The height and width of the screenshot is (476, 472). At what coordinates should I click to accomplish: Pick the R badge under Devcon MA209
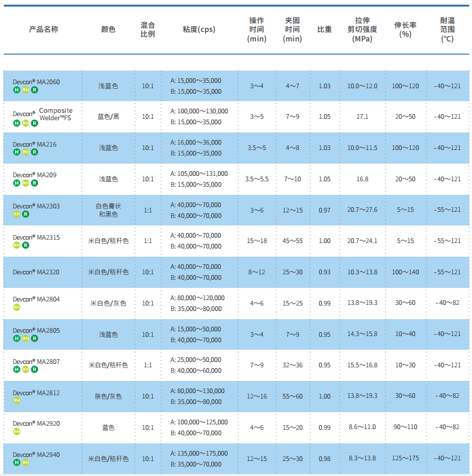click(x=35, y=183)
